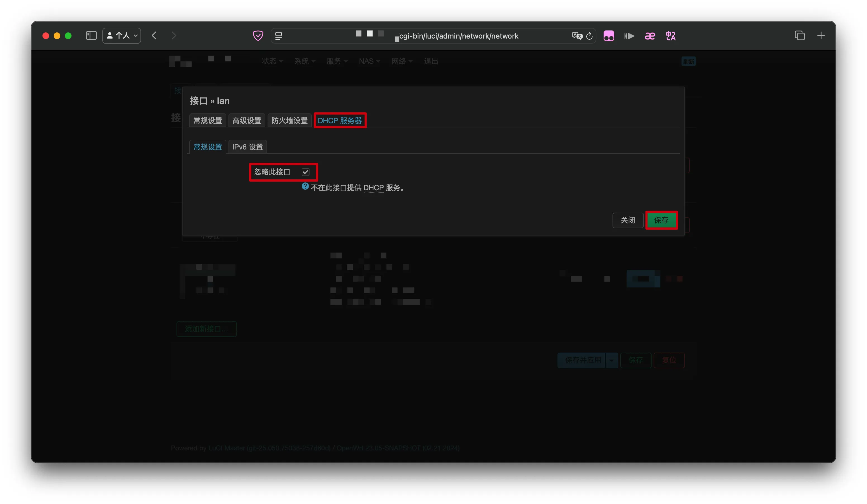
Task: Select the IPv6 设置 sub-tab
Action: point(247,147)
